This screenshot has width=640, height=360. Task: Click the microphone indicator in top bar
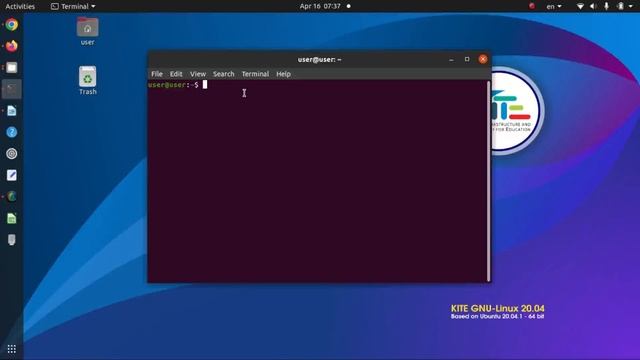(x=606, y=6)
